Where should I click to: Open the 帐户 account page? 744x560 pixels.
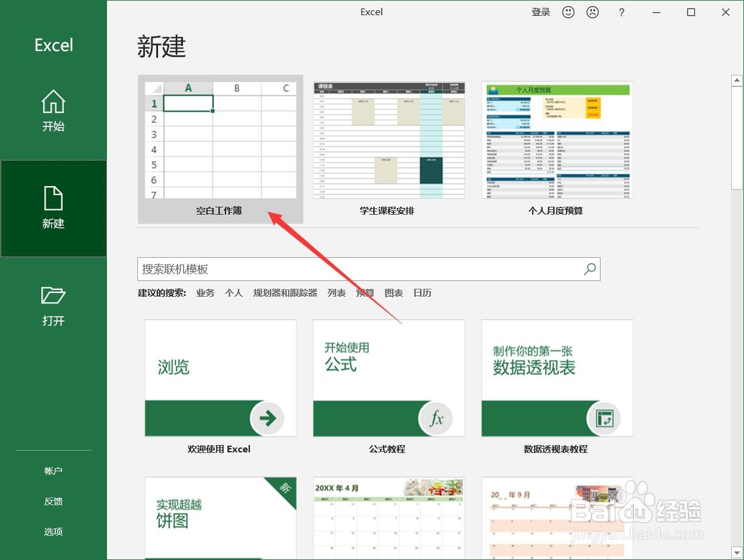tap(53, 471)
